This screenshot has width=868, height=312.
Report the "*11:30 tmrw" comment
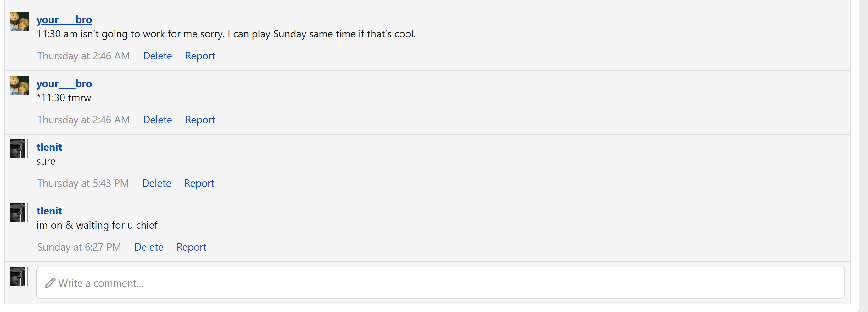pos(200,120)
